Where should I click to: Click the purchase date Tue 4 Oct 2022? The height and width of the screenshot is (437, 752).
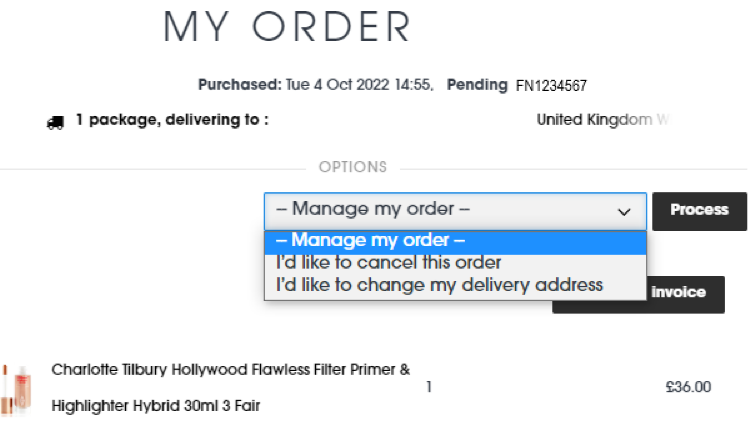click(339, 85)
